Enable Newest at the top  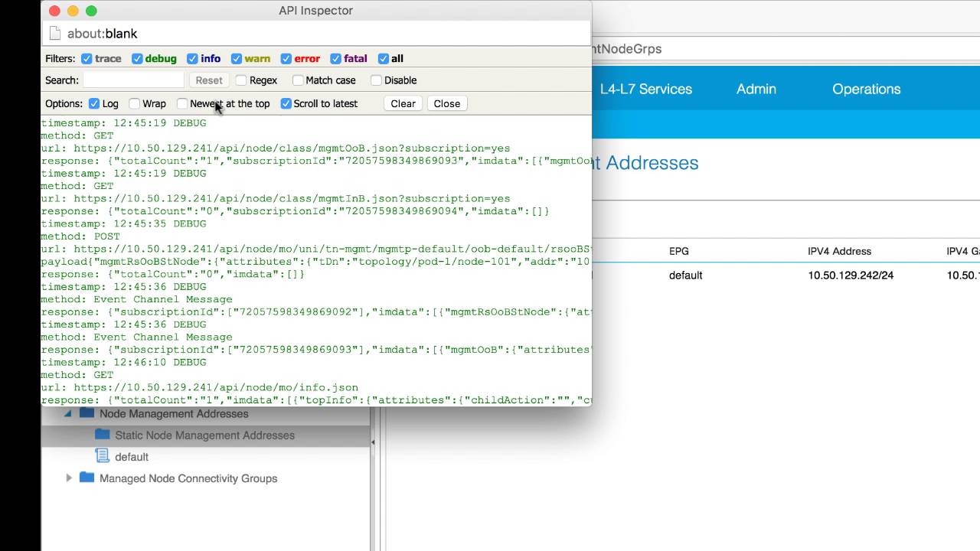[182, 103]
